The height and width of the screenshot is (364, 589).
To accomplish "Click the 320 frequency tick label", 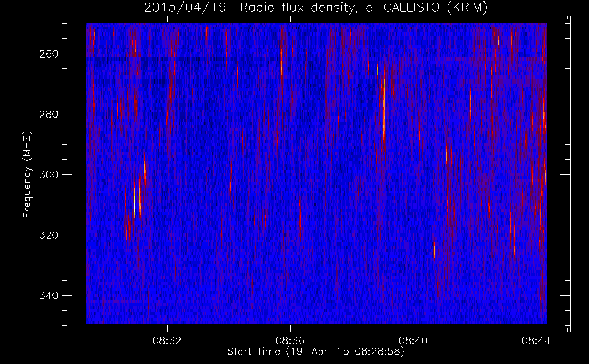I will click(x=48, y=235).
